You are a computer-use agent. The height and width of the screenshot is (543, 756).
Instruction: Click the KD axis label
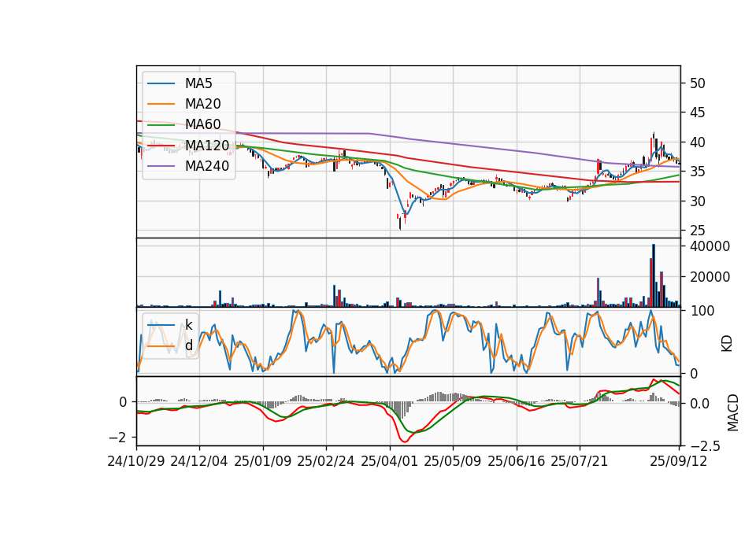[x=727, y=343]
